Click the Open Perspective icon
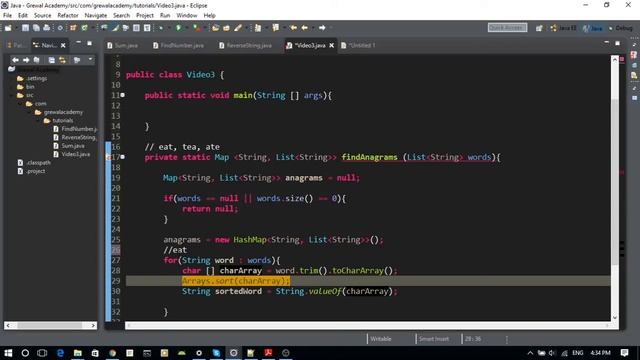Image resolution: width=640 pixels, height=360 pixels. [539, 28]
